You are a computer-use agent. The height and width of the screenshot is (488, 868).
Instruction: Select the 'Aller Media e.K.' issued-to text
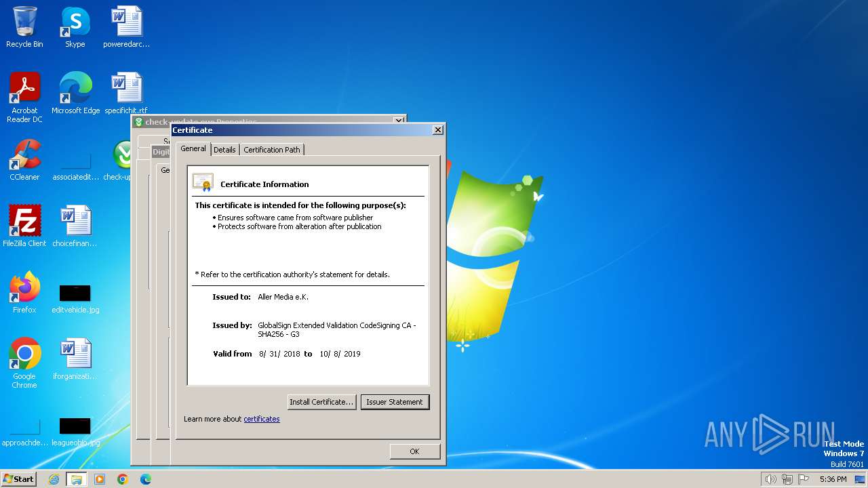283,297
